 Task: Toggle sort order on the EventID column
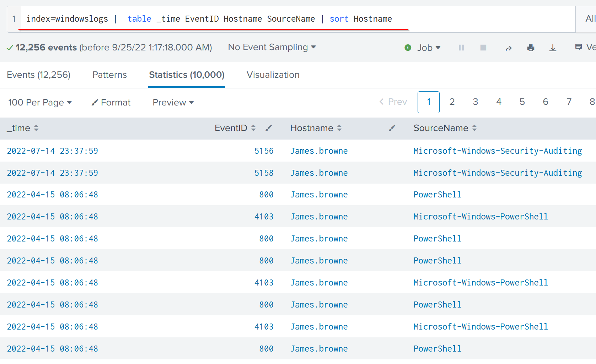(253, 128)
